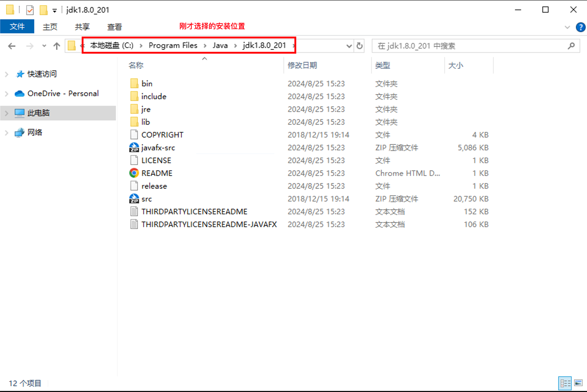This screenshot has width=587, height=392.
Task: Click the jdk1.8.0_201 breadcrumb
Action: tap(264, 45)
